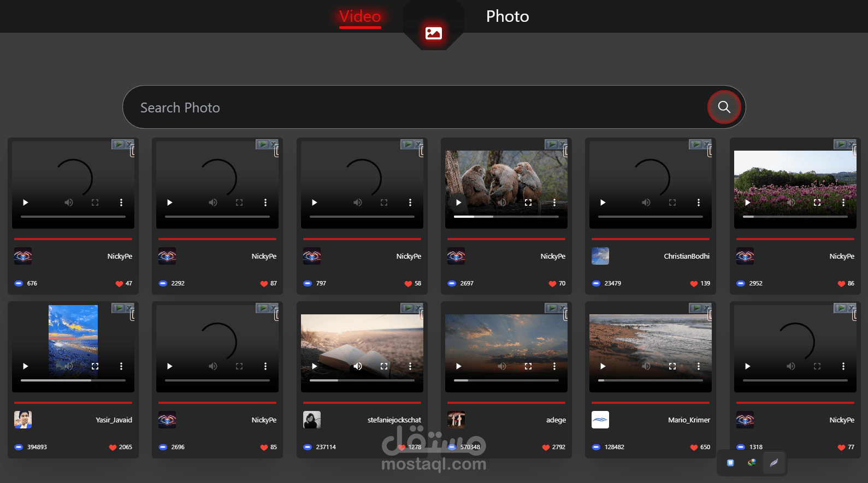Mute the video with 797 views
Screen dimensions: 868x483
click(x=358, y=202)
